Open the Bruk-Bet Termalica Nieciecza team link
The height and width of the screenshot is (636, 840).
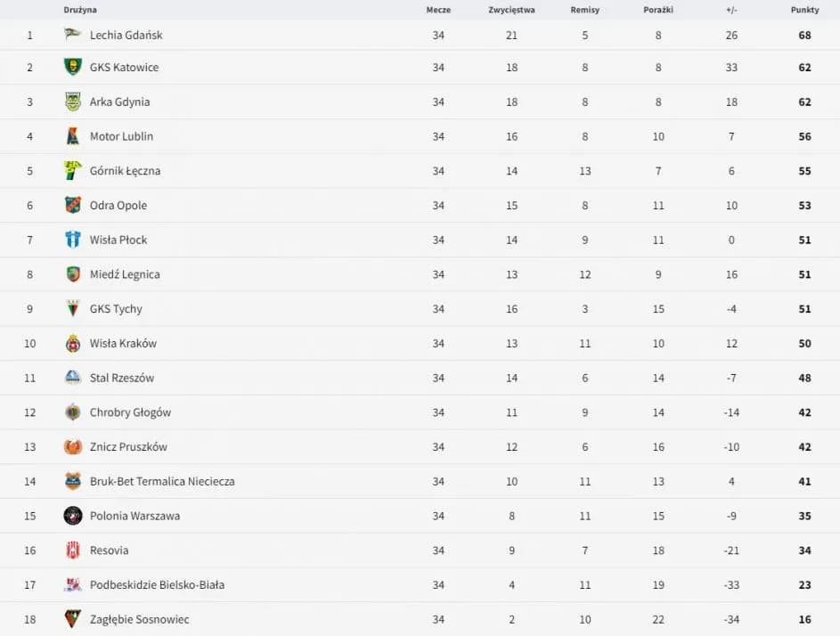162,482
